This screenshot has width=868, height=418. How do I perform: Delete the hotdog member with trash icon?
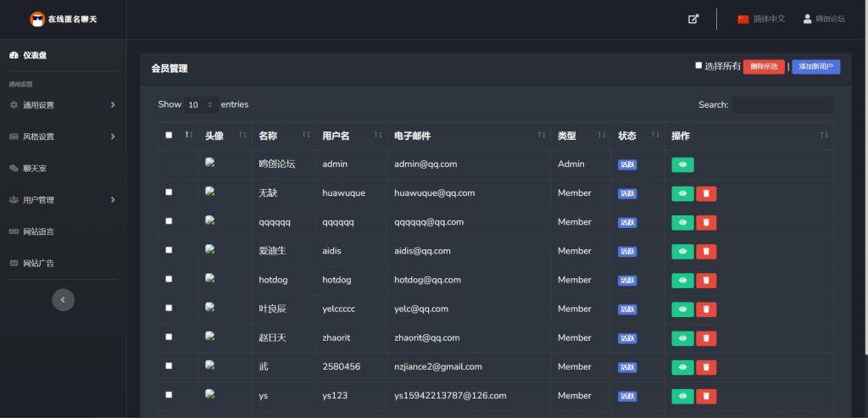click(x=706, y=281)
